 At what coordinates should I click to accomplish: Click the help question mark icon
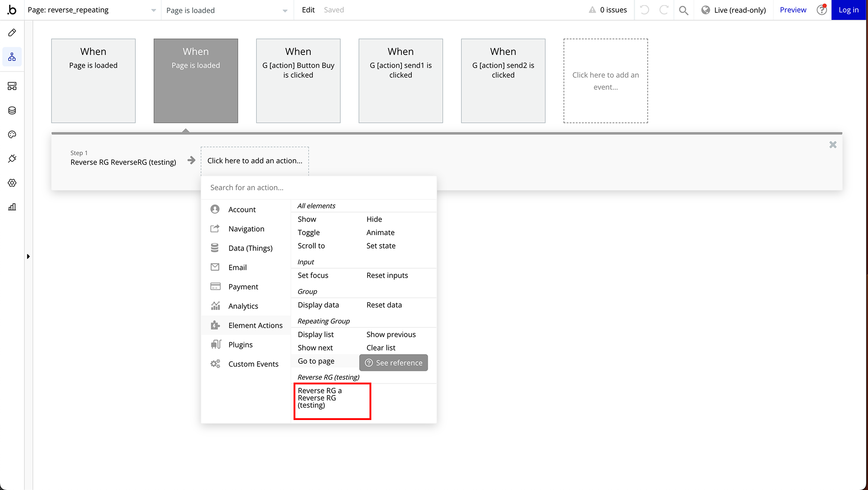[822, 10]
